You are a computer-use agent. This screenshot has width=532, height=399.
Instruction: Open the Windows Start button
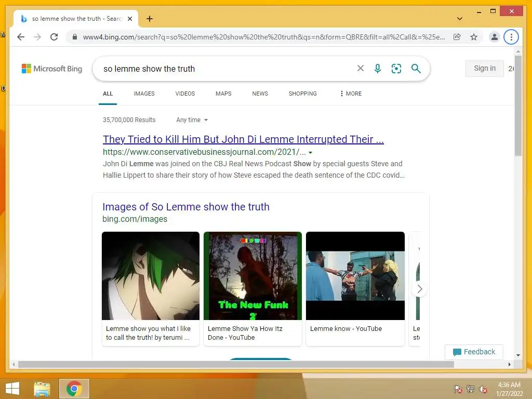12,389
